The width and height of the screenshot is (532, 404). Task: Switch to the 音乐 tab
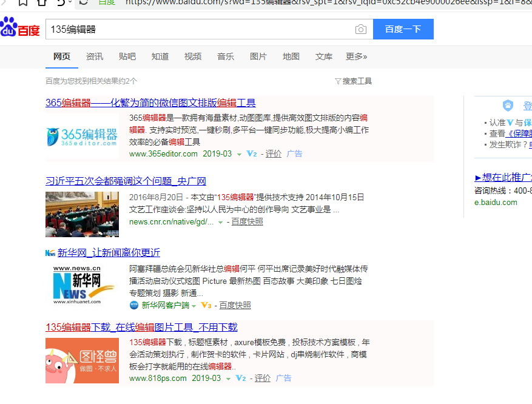click(x=226, y=56)
